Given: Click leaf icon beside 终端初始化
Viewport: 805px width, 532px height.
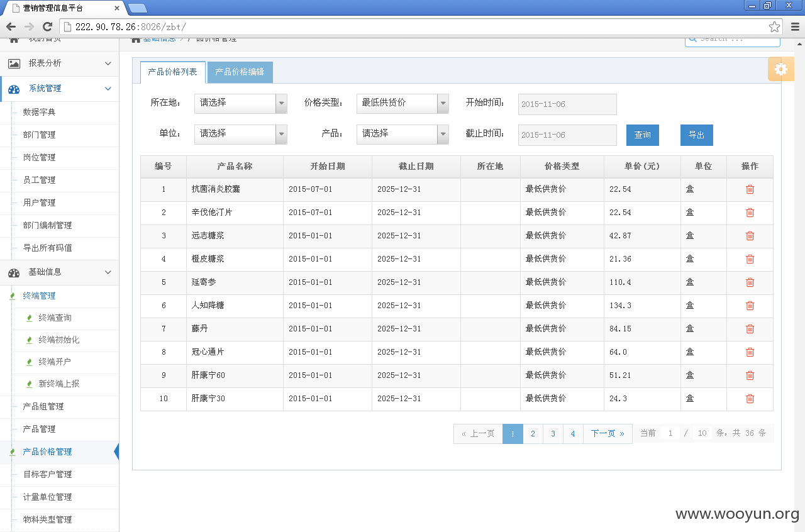Looking at the screenshot, I should pos(29,340).
